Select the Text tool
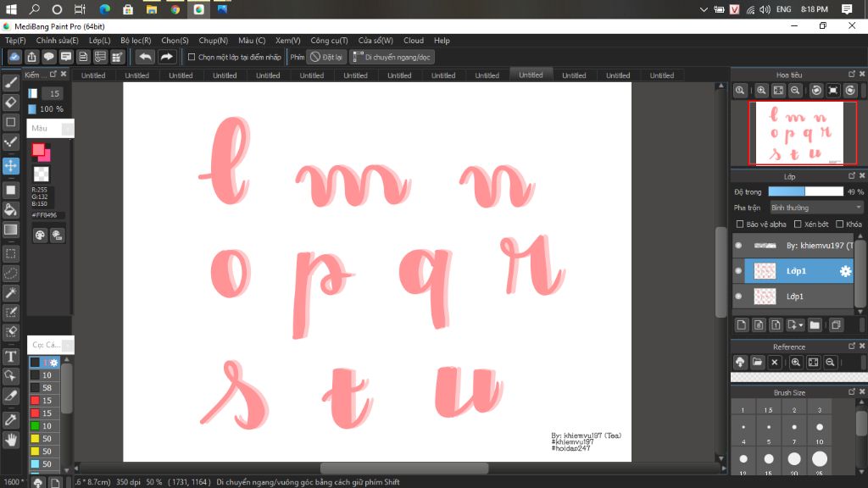Image resolution: width=868 pixels, height=488 pixels. pos(11,357)
